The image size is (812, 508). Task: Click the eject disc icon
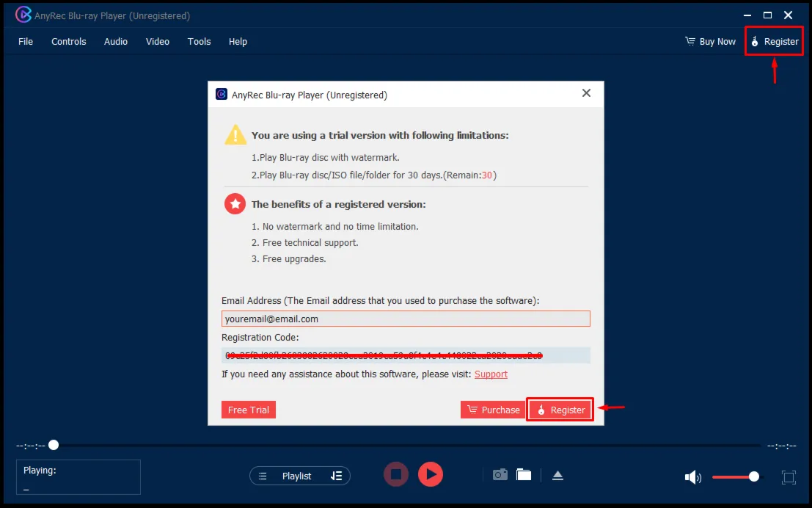pos(557,476)
